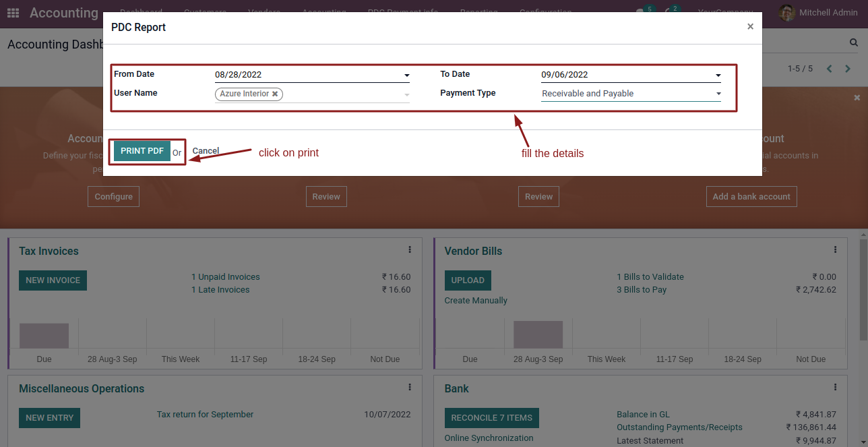Viewport: 868px width, 447px height.
Task: Open the apps grid menu icon
Action: tap(13, 13)
